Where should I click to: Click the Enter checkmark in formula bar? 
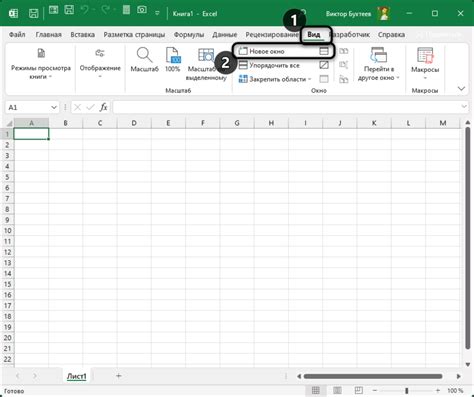[x=90, y=107]
